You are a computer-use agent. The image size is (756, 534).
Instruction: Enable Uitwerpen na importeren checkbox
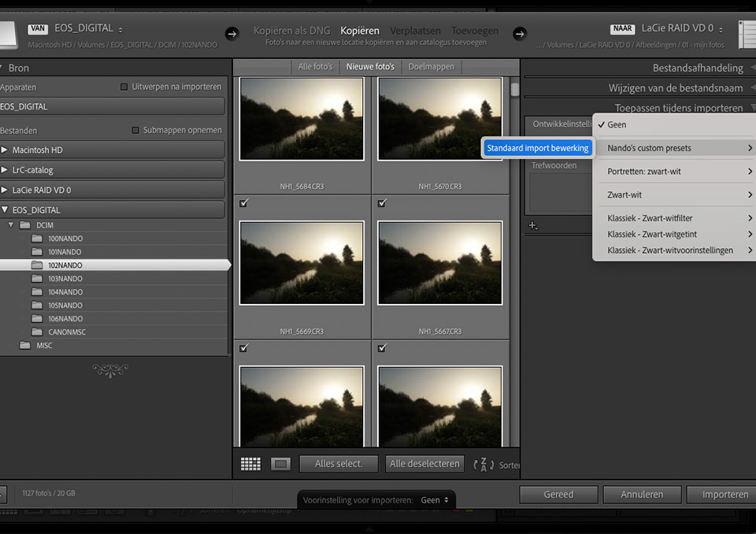point(124,87)
